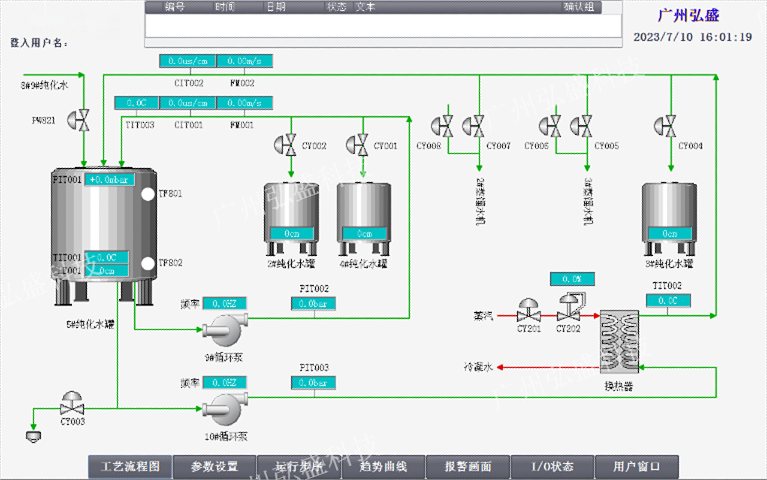Click the 状态 alarm column header
Screen dimensions: 767x480
[x=336, y=7]
